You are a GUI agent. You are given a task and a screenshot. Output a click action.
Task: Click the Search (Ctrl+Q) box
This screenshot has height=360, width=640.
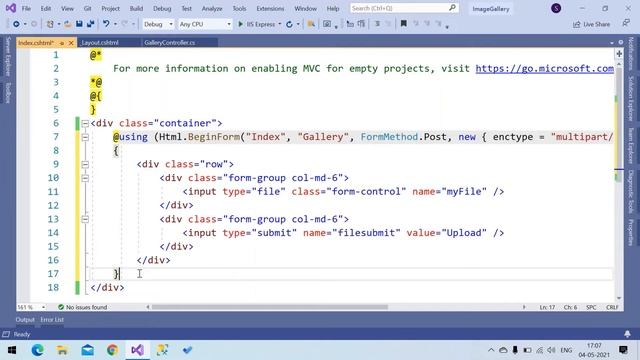404,8
